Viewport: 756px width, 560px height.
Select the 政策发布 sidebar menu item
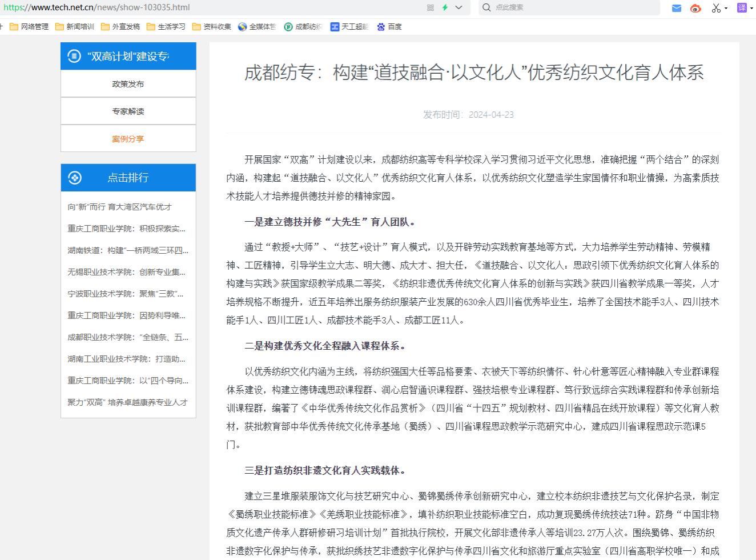pyautogui.click(x=128, y=84)
